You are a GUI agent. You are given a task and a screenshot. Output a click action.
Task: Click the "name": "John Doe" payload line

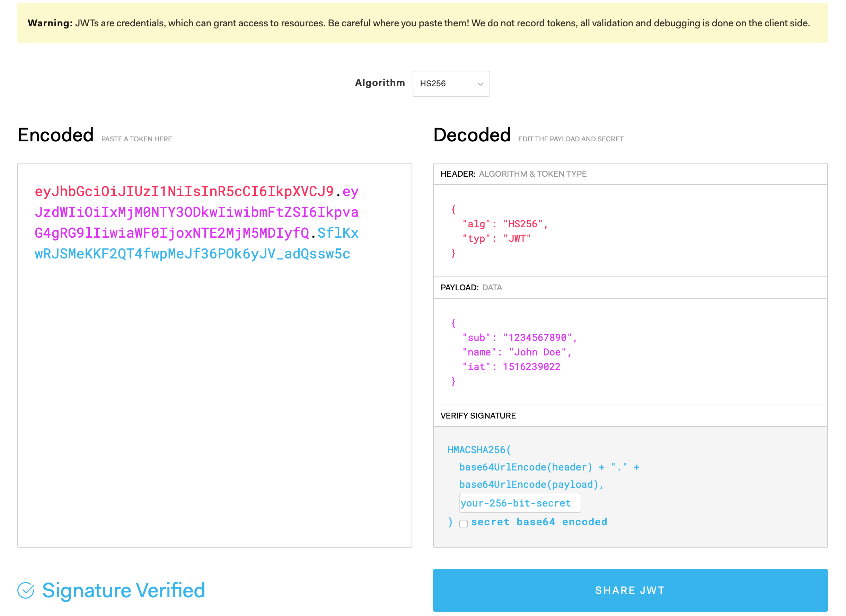tap(517, 352)
